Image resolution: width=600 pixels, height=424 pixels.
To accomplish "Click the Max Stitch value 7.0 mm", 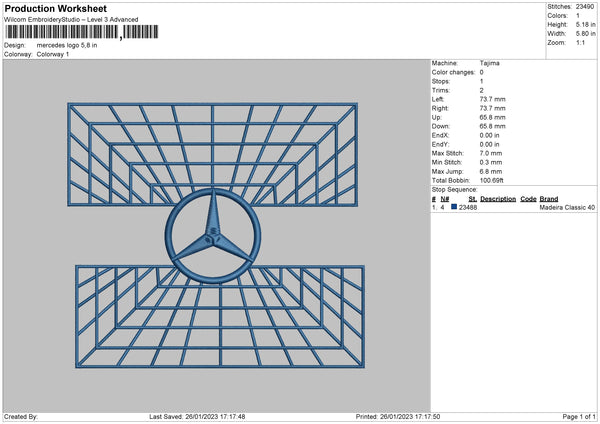I will point(491,153).
